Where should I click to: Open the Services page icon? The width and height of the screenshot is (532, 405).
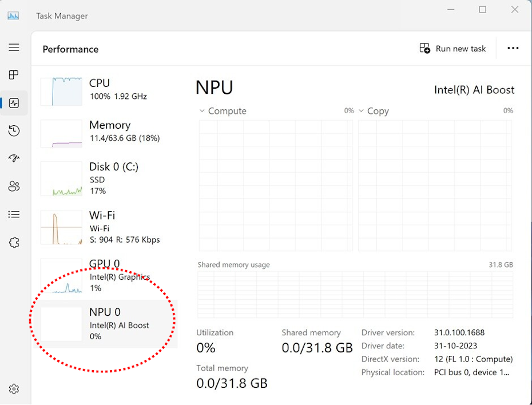14,243
